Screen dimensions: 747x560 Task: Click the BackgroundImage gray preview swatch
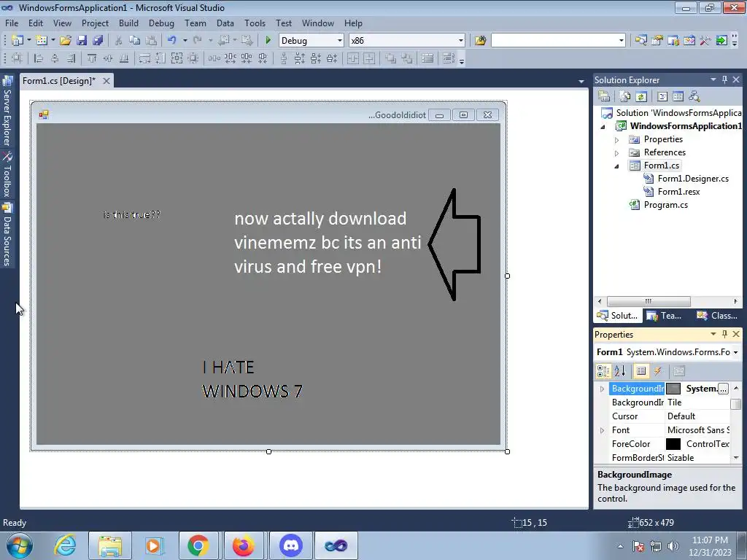click(673, 389)
